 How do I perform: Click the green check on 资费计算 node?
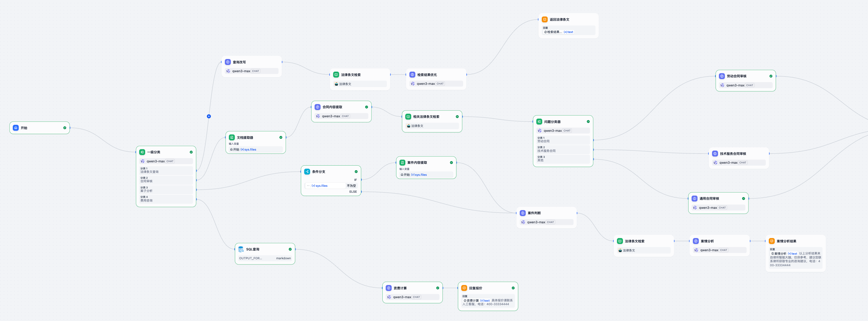437,288
